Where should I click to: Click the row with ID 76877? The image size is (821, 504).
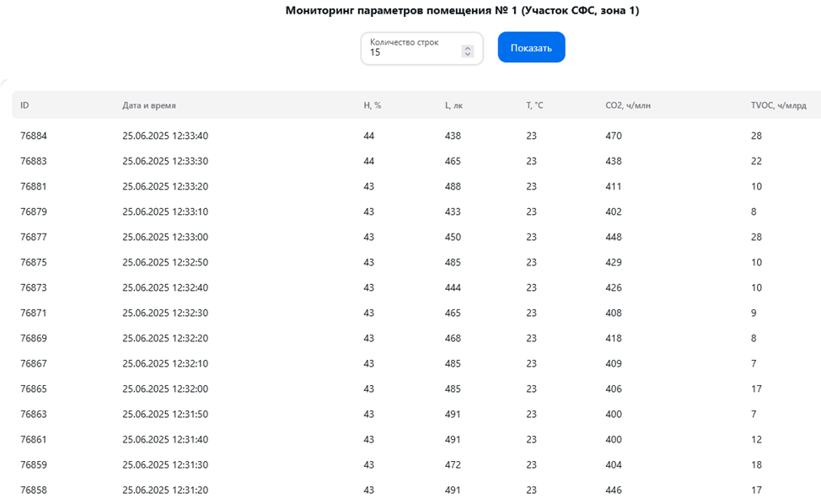click(33, 237)
